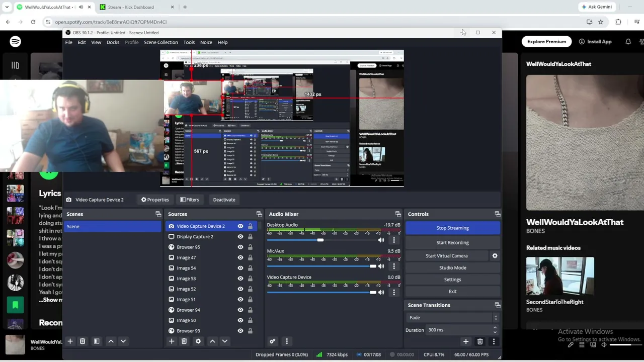The height and width of the screenshot is (362, 644).
Task: Click the Spotify logo in the browser
Action: [x=15, y=42]
